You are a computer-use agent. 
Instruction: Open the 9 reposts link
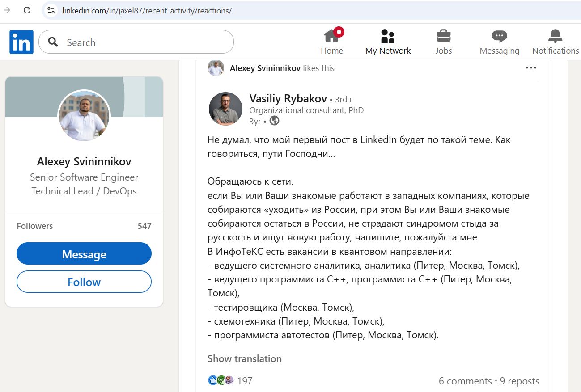(519, 381)
